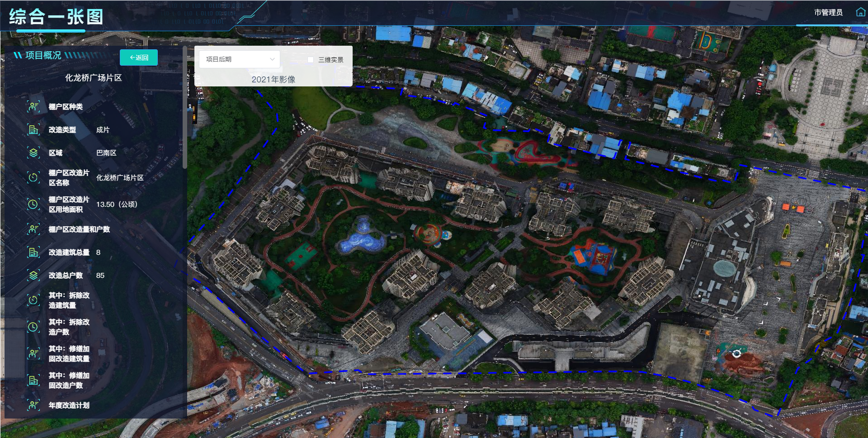Enable the 三维实景 checkbox
Screen dimensions: 868x438
coord(311,60)
